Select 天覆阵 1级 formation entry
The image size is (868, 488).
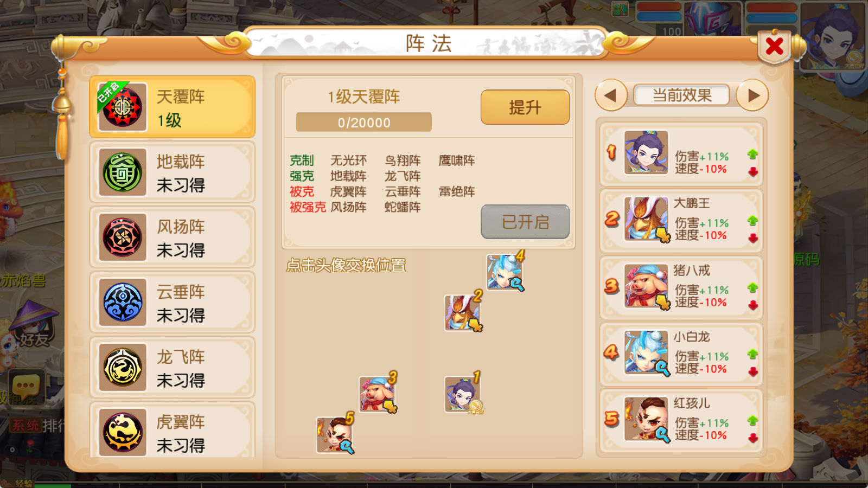pyautogui.click(x=173, y=107)
